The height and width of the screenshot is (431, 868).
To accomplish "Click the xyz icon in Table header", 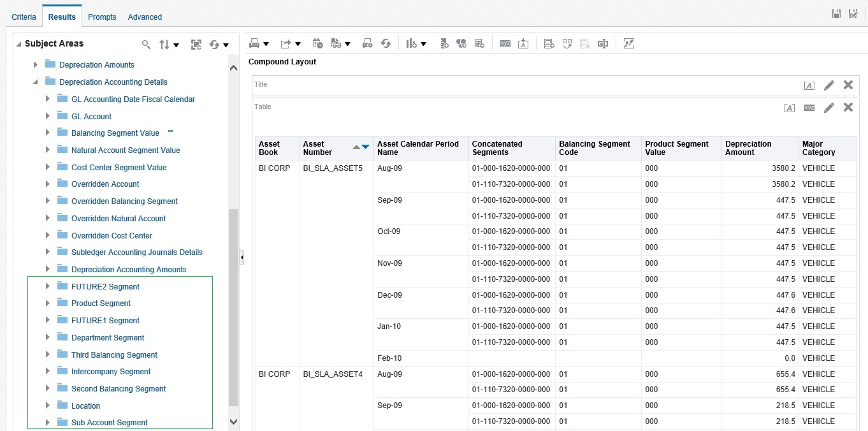I will (809, 108).
